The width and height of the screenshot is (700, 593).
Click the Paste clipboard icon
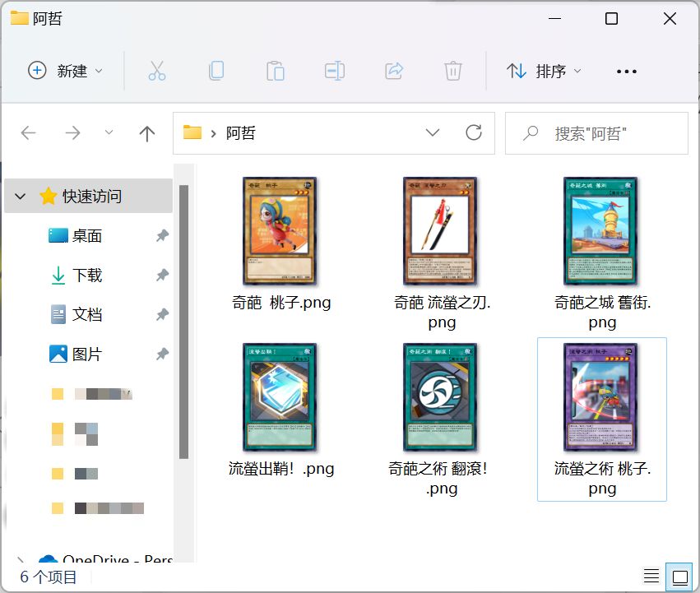(275, 71)
